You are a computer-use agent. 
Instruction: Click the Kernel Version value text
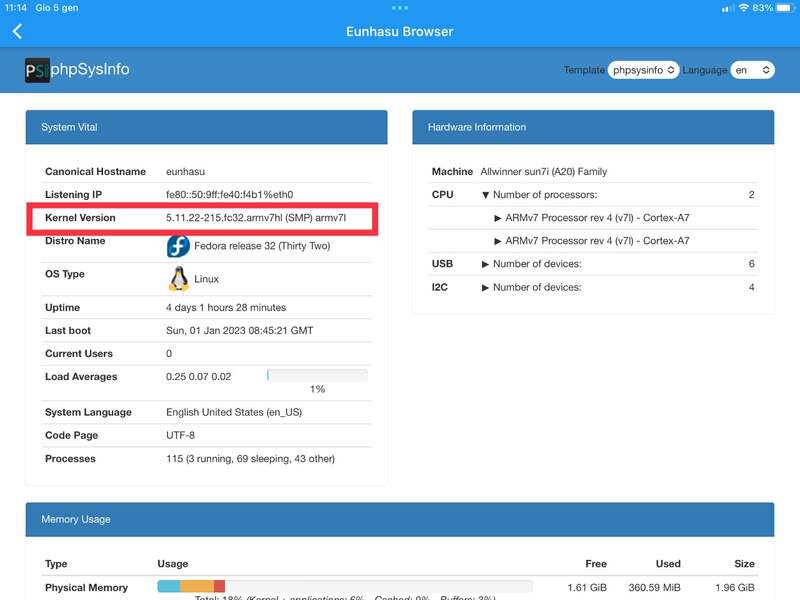(256, 218)
